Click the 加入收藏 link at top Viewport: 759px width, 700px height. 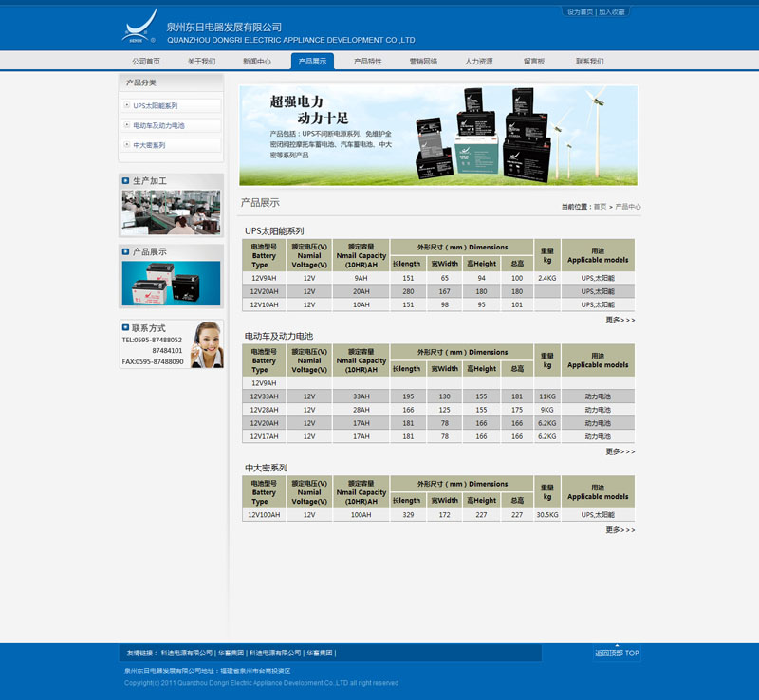612,12
